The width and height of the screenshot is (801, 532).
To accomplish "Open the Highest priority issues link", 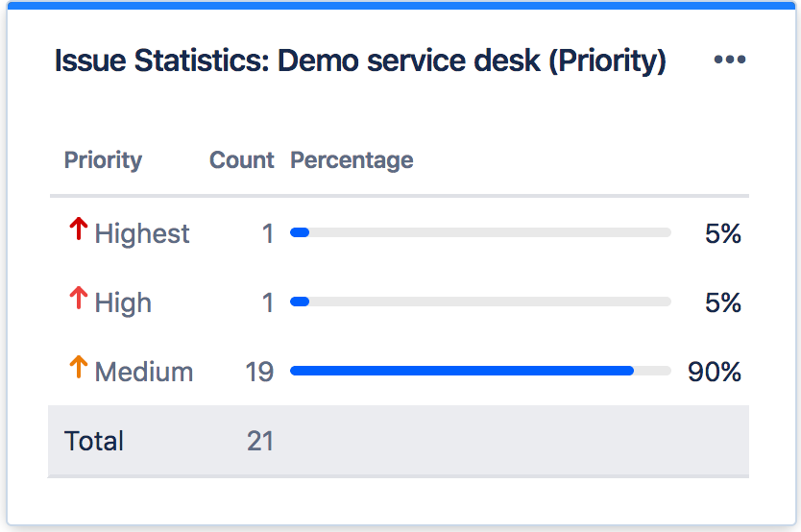I will 142,233.
